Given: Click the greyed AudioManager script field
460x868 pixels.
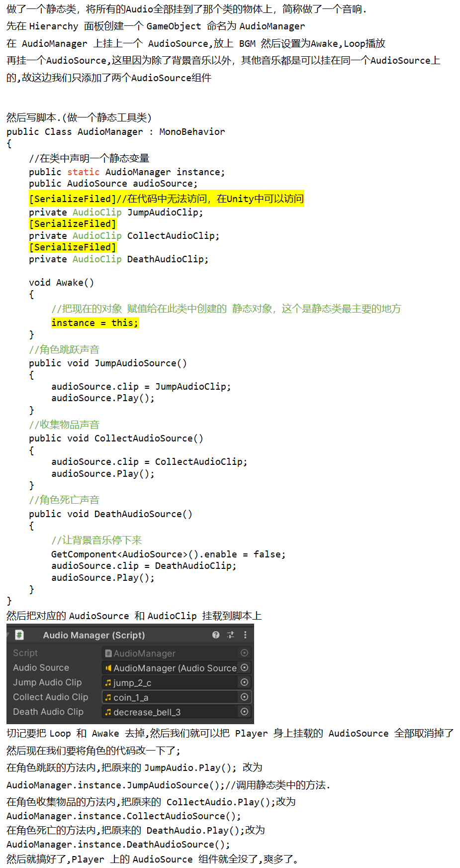Looking at the screenshot, I should point(177,653).
